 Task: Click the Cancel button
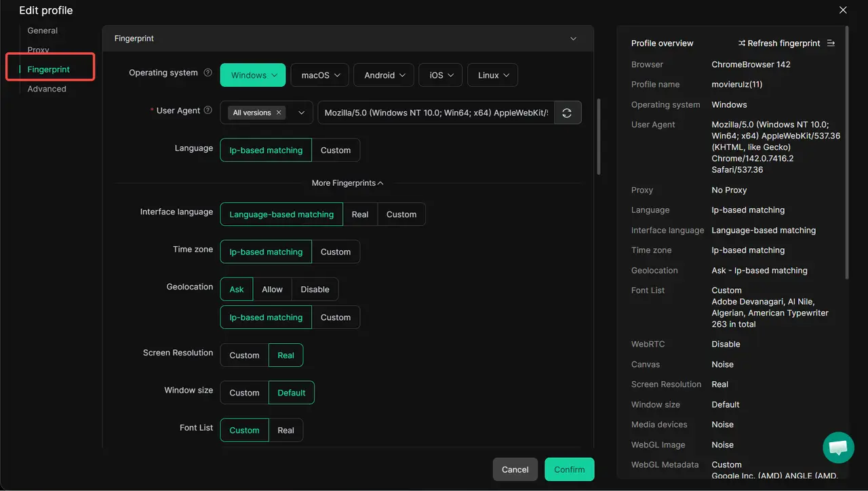(x=515, y=469)
